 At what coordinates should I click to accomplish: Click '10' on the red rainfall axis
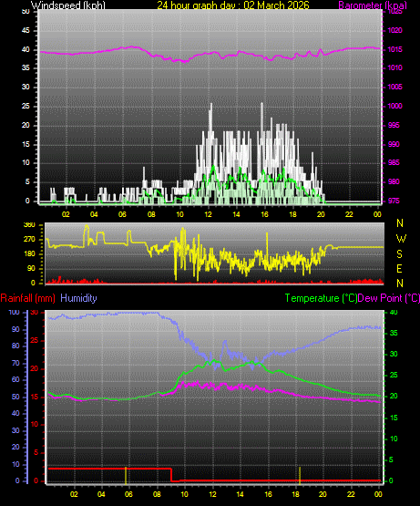tap(35, 424)
